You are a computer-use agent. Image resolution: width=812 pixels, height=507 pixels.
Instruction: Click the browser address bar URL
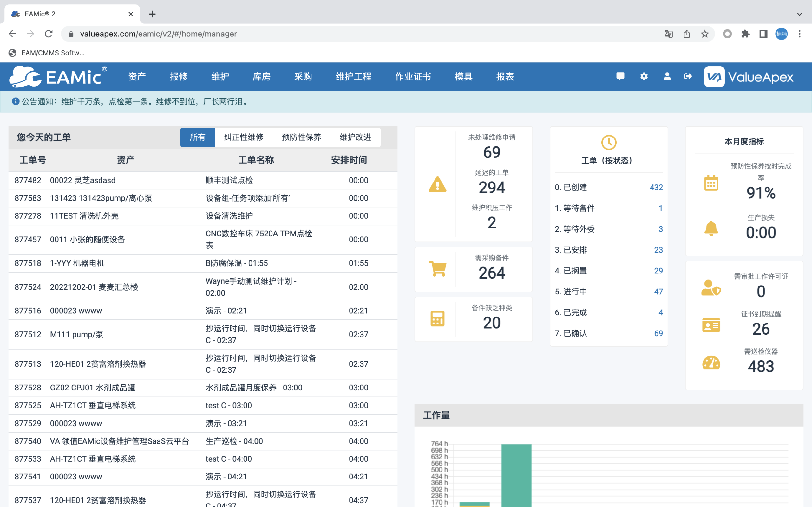pos(158,34)
